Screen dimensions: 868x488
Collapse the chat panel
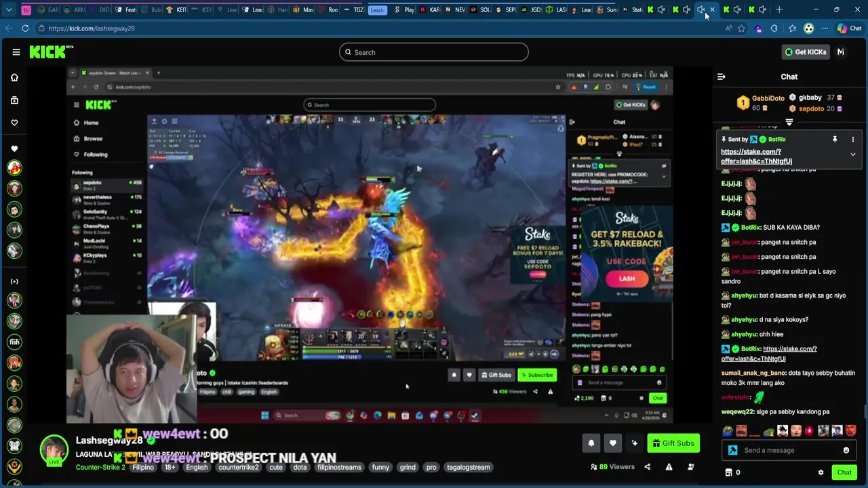[x=721, y=77]
